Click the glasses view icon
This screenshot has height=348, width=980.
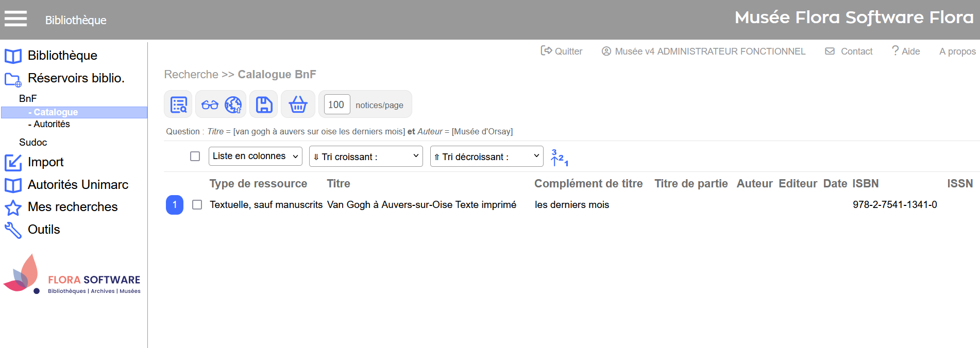click(x=210, y=105)
